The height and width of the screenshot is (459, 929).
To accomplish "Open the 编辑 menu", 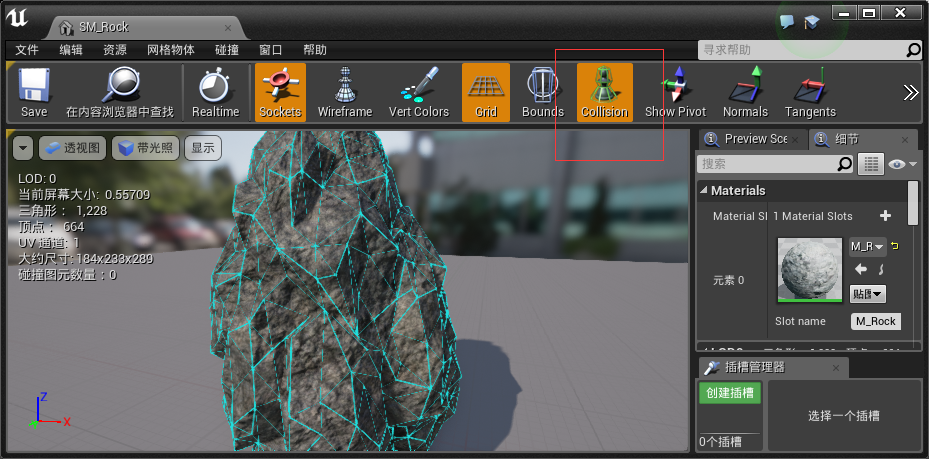I will click(x=71, y=50).
